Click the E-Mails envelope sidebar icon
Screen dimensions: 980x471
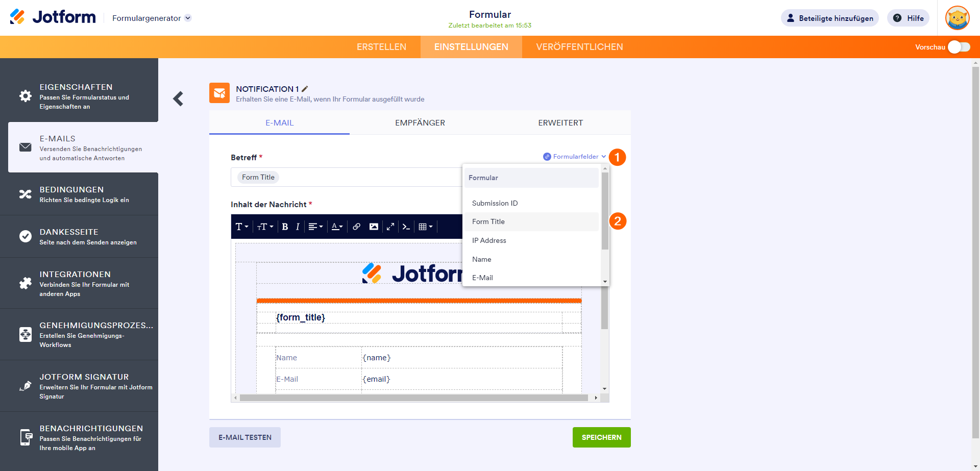coord(25,147)
